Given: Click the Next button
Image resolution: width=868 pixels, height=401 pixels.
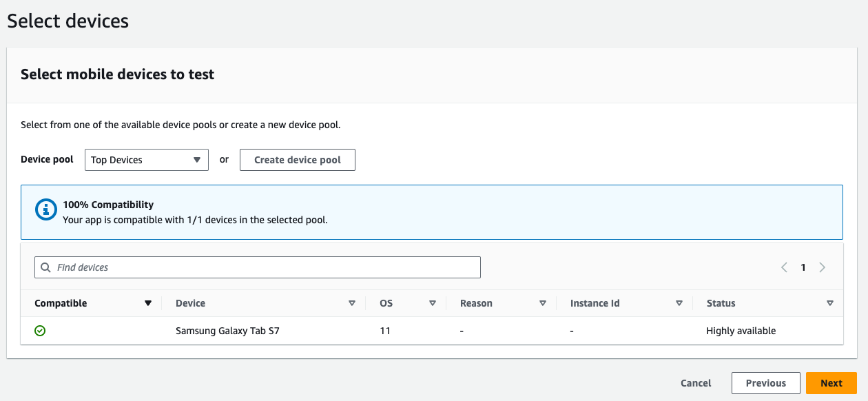Looking at the screenshot, I should pyautogui.click(x=831, y=383).
